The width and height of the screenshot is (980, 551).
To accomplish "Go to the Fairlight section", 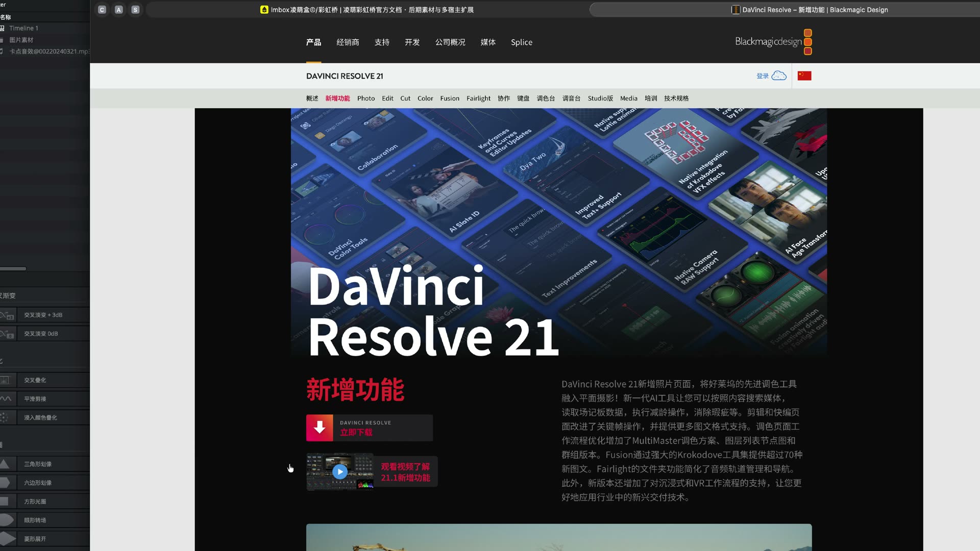I will tap(478, 98).
